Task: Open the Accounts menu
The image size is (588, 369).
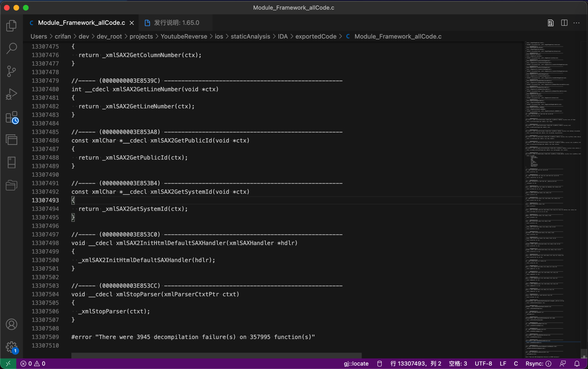Action: pyautogui.click(x=11, y=324)
